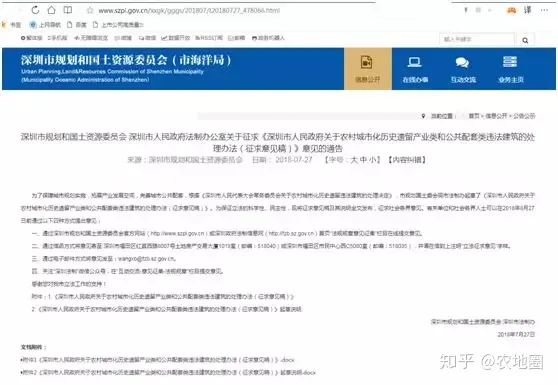Open 业务主页 server icon section
Image resolution: width=558 pixels, height=385 pixels.
(x=511, y=69)
